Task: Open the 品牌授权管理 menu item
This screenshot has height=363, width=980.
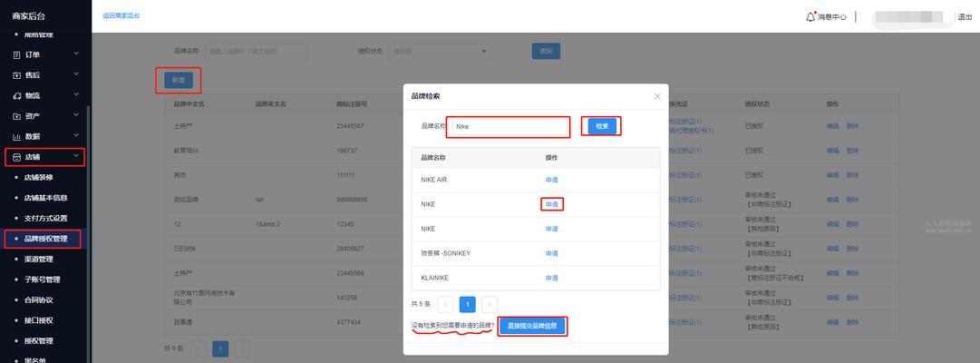Action: tap(45, 239)
